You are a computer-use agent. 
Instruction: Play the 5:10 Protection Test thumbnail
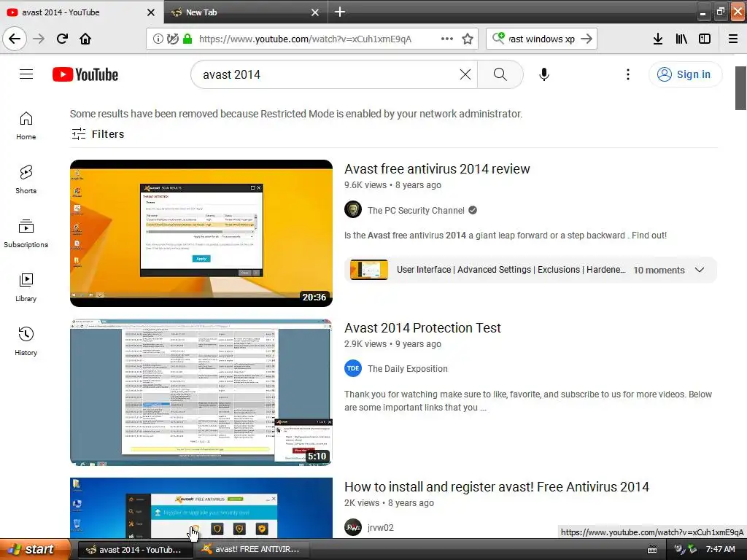201,392
